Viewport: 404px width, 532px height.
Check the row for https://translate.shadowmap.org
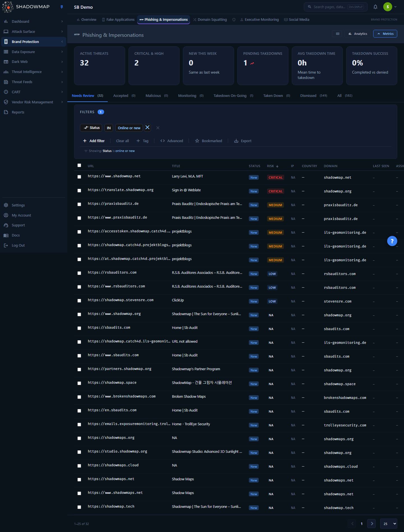(x=79, y=190)
